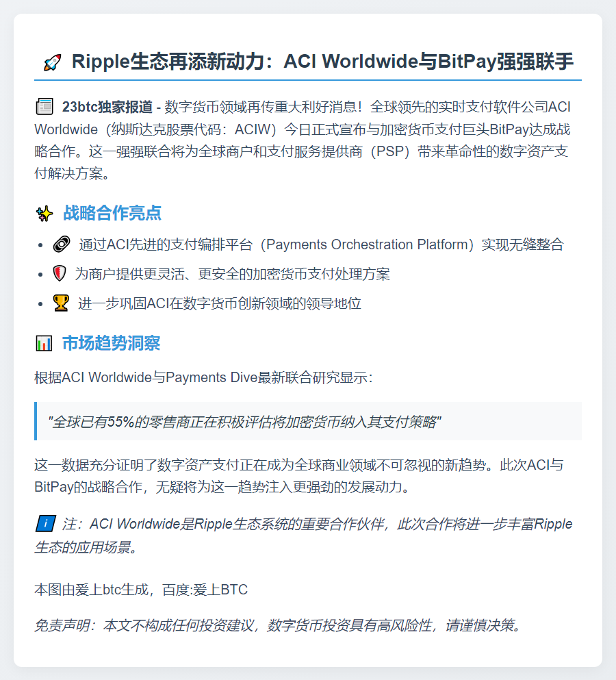Click the 战略合作亮点 heading
The width and height of the screenshot is (616, 680).
112,213
